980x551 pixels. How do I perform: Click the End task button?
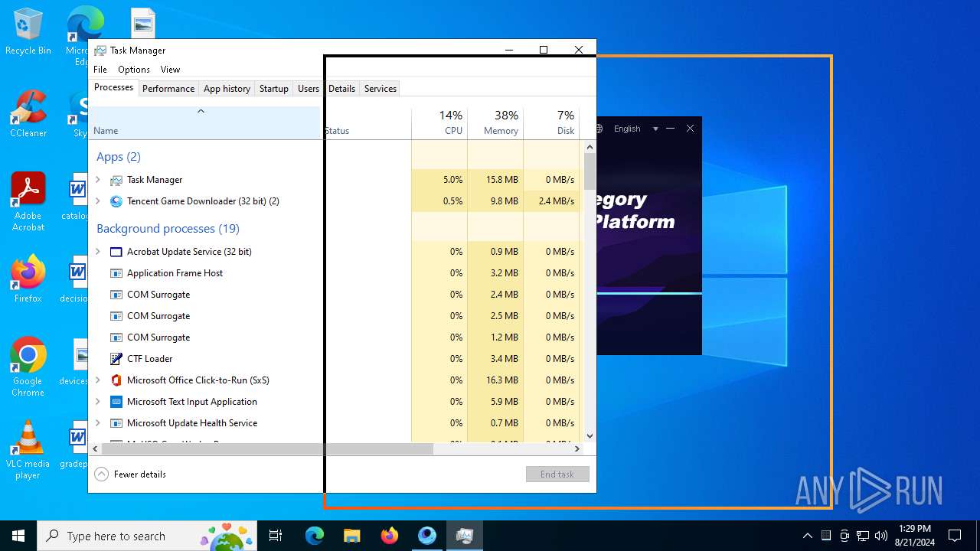[557, 474]
